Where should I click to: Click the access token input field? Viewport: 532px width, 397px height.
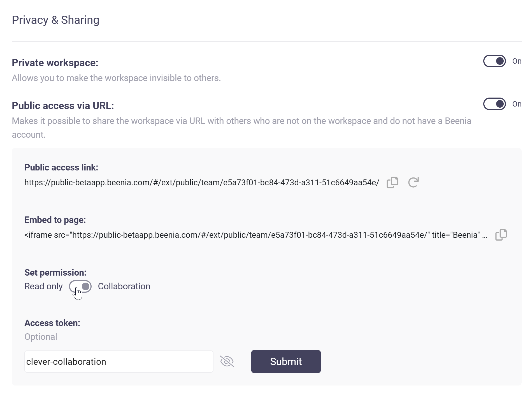(119, 361)
